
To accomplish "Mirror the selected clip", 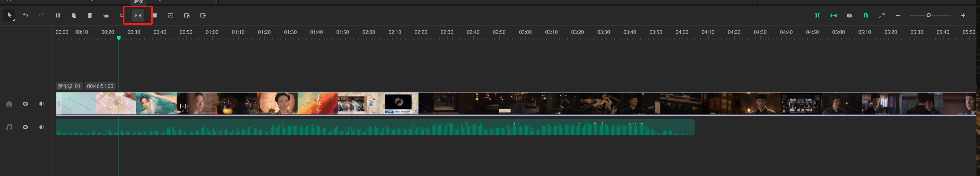I will 138,16.
